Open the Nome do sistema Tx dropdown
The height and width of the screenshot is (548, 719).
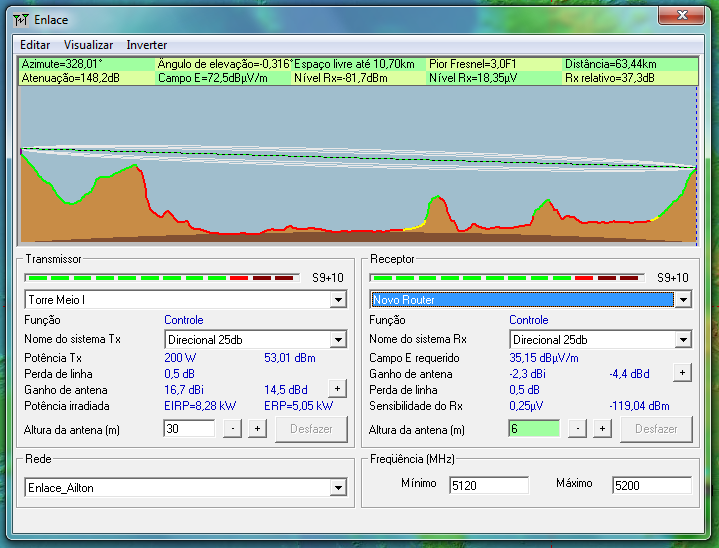pos(338,340)
